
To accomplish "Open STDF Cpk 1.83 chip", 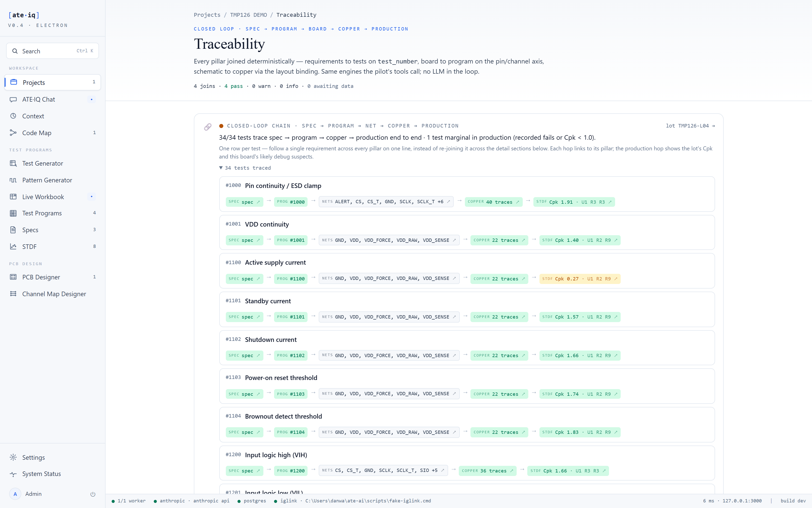I will click(580, 432).
